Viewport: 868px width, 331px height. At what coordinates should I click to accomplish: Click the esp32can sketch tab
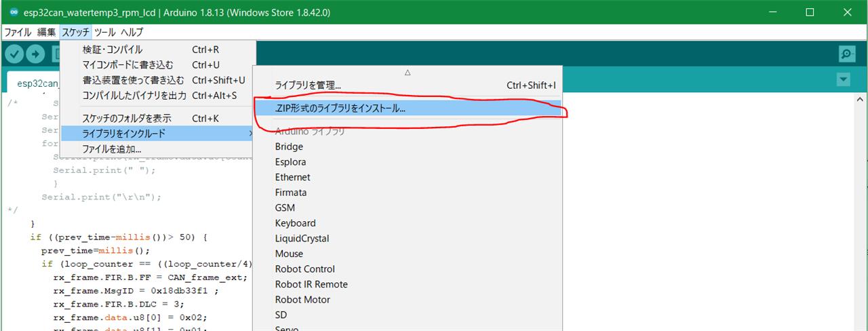34,83
